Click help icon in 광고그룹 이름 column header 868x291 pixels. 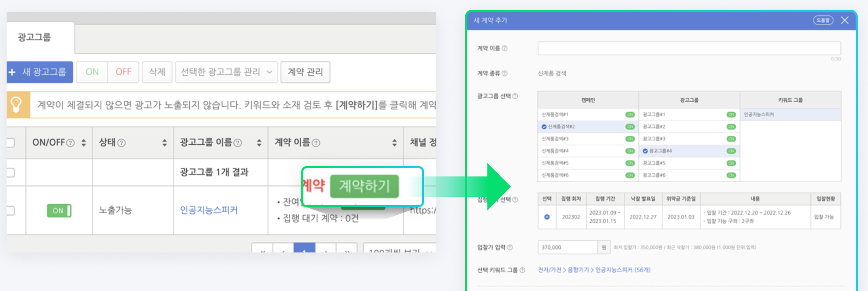(x=238, y=143)
